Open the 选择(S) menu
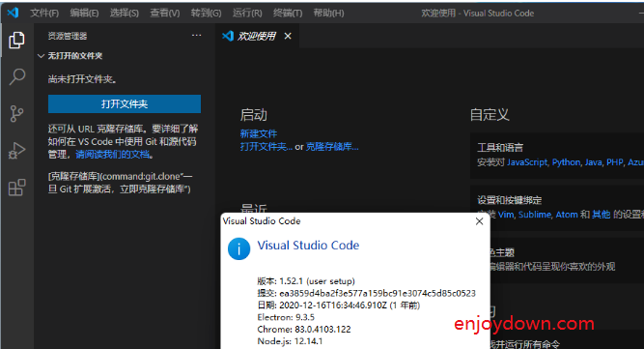This screenshot has width=644, height=349. (x=124, y=14)
